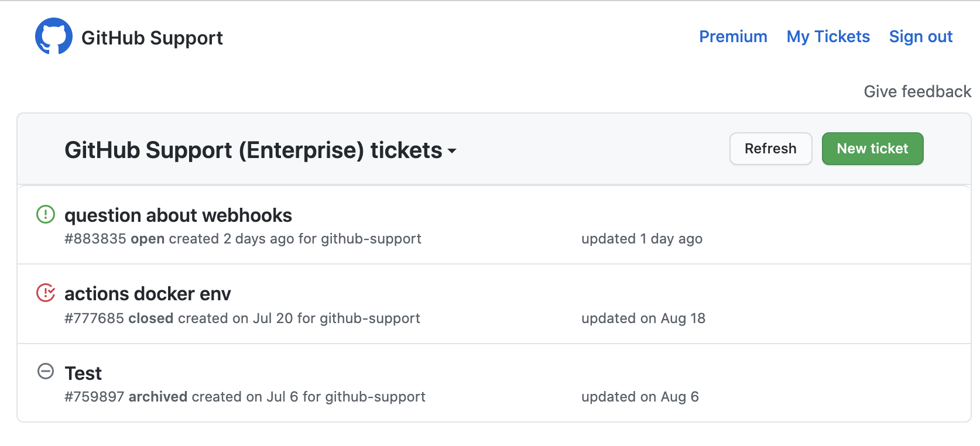The width and height of the screenshot is (980, 446).
Task: Select ticket number #777685 details line
Action: click(242, 318)
